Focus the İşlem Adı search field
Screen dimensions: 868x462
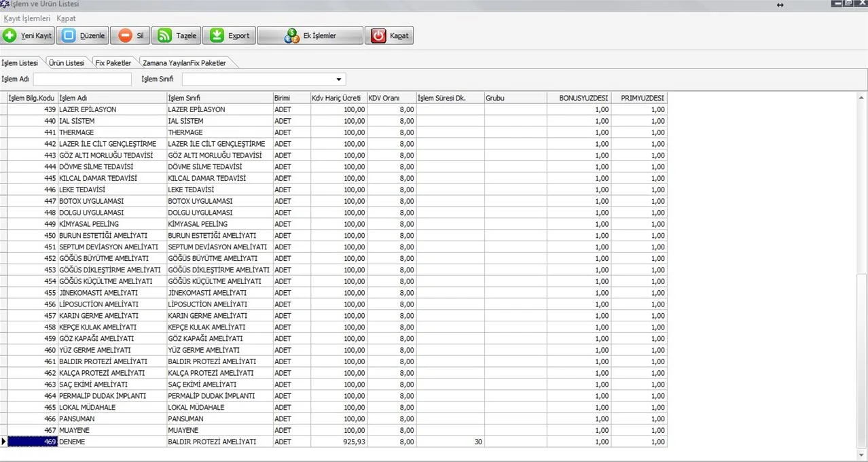pos(82,79)
